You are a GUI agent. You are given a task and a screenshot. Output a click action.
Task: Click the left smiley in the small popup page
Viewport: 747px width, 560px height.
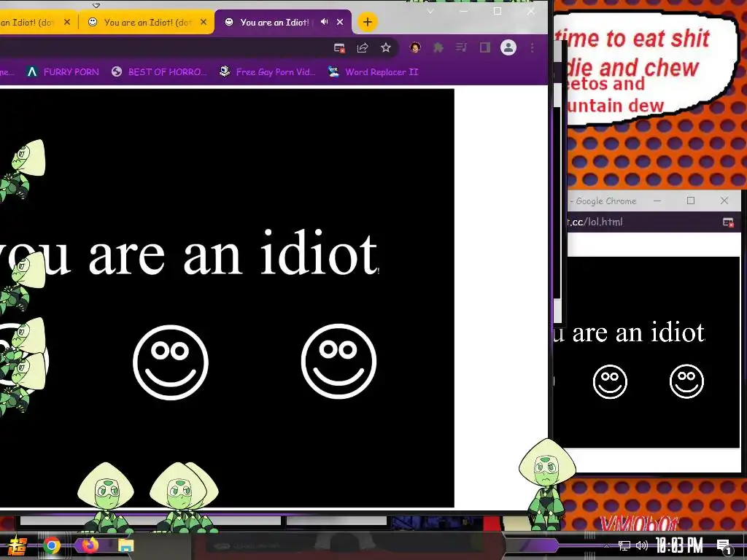click(x=610, y=382)
